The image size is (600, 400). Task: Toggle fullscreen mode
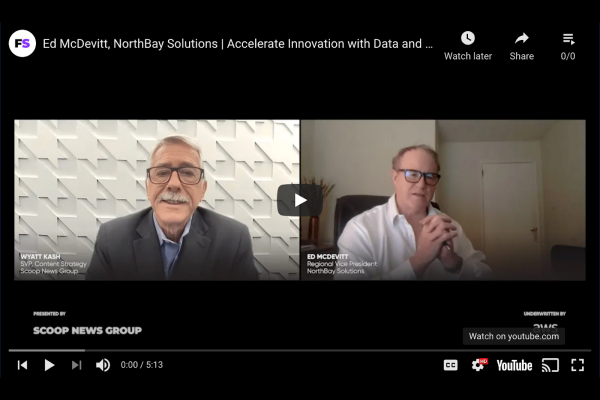[577, 365]
